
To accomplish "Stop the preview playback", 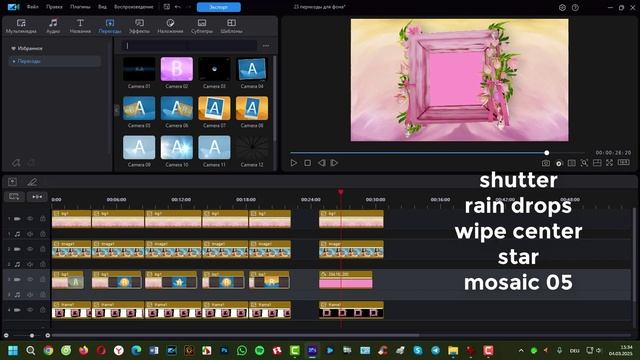I will 307,163.
